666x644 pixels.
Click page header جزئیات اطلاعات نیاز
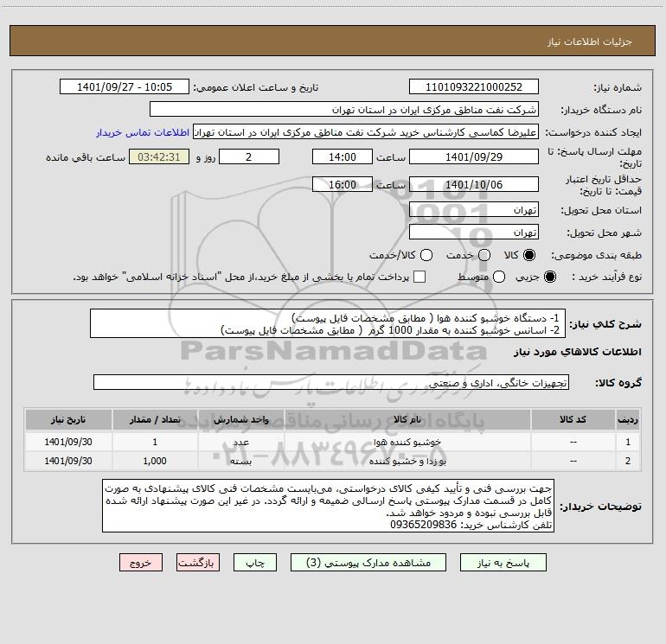click(590, 41)
